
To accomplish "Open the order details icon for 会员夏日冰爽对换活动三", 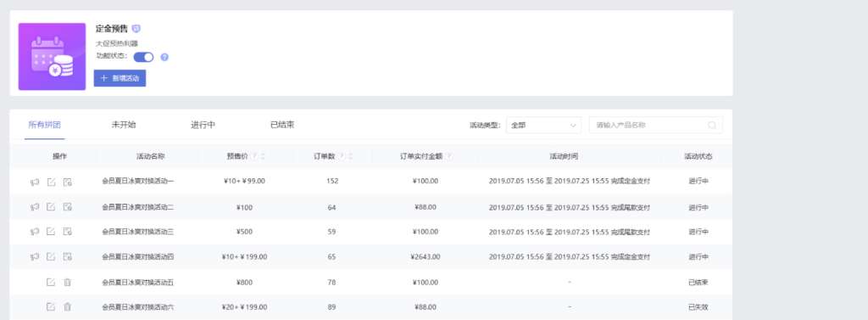I will 68,232.
